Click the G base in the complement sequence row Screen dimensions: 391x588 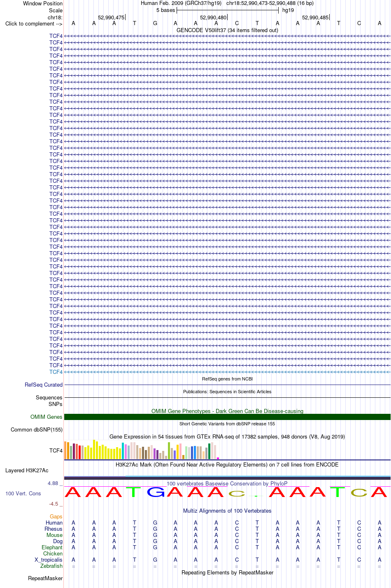pyautogui.click(x=155, y=23)
